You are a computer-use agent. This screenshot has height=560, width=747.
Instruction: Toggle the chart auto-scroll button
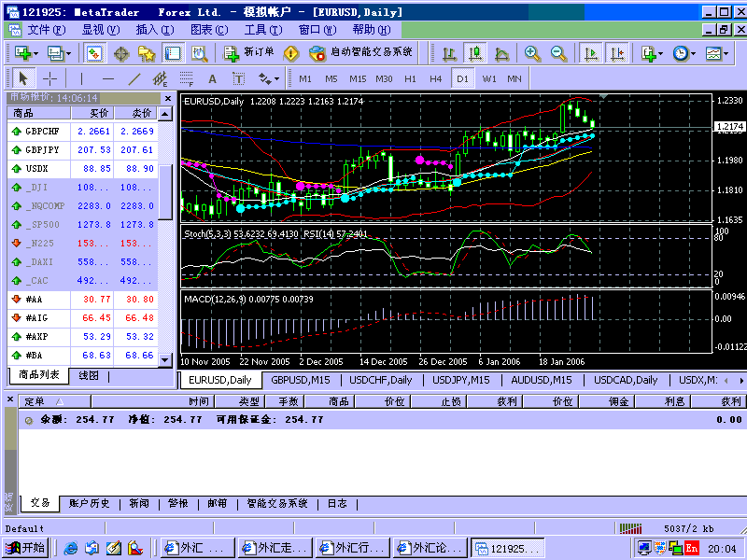(x=590, y=53)
